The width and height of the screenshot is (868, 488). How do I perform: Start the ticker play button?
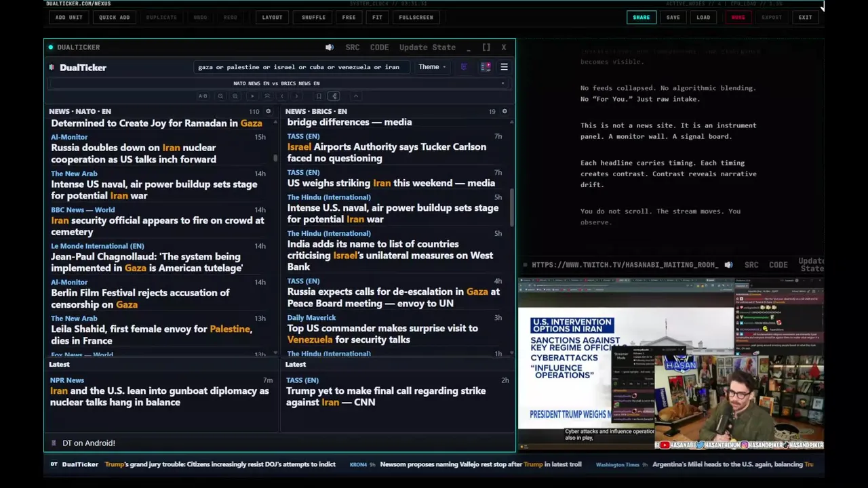point(252,96)
